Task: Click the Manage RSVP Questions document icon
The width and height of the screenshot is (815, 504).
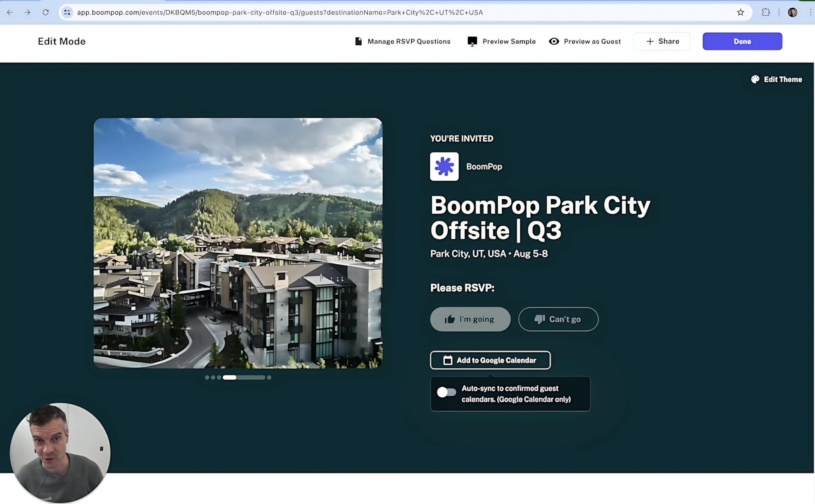Action: [x=358, y=41]
